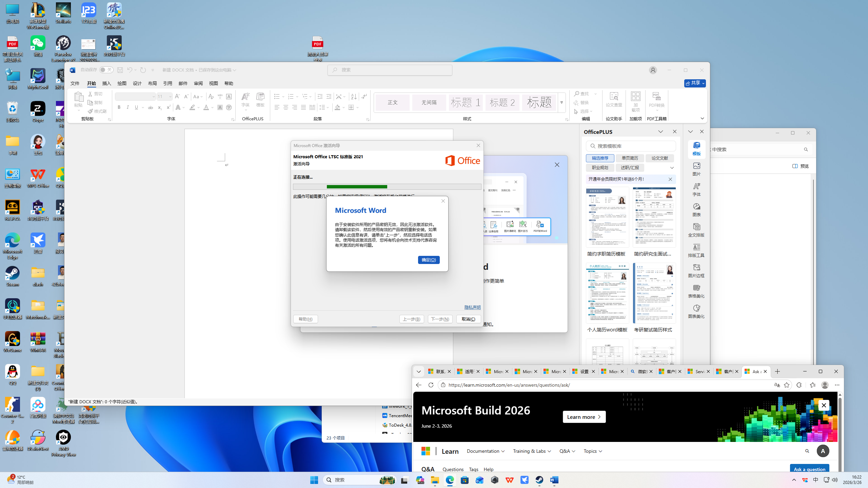This screenshot has height=488, width=868.
Task: Open the 论文查重 tool in Word ribbon
Action: [614, 100]
